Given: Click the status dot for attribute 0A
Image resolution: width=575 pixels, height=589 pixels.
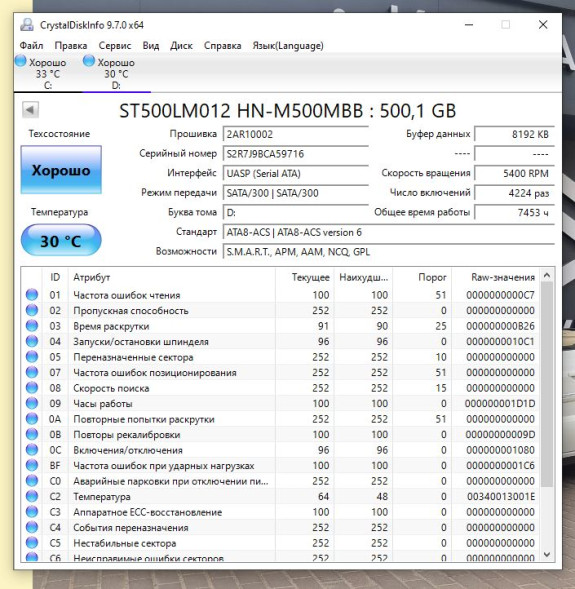Looking at the screenshot, I should pos(32,419).
